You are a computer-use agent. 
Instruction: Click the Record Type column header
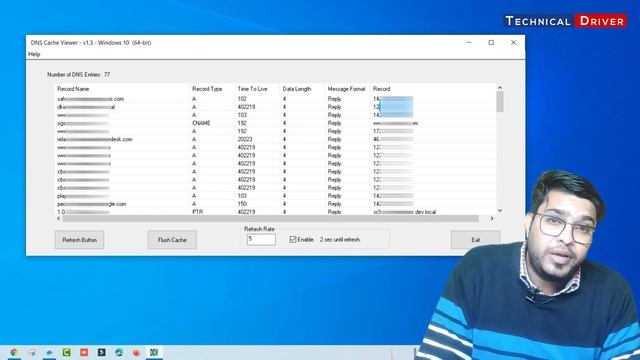click(x=207, y=89)
